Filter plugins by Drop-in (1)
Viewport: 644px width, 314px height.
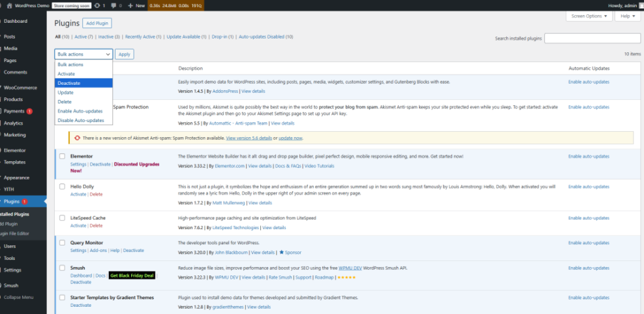[x=222, y=37]
